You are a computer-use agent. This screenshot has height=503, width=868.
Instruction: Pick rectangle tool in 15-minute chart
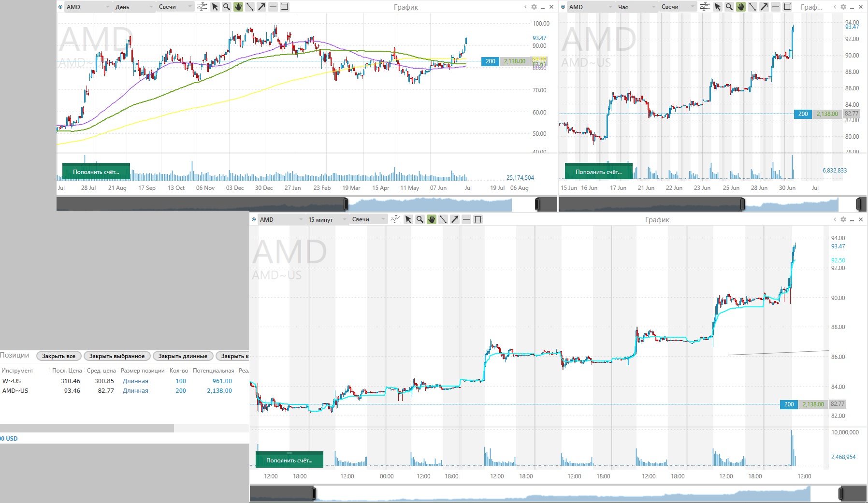478,219
